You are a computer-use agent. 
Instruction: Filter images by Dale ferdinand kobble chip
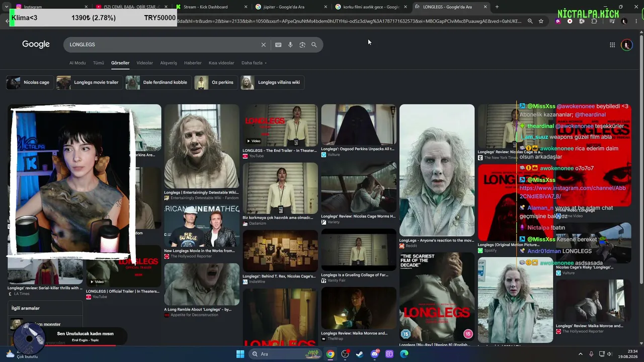(158, 82)
